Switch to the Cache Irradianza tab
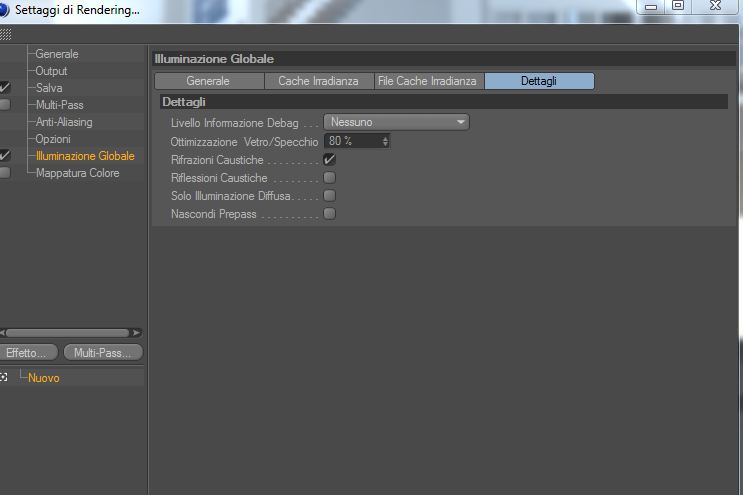This screenshot has height=495, width=743. point(318,81)
